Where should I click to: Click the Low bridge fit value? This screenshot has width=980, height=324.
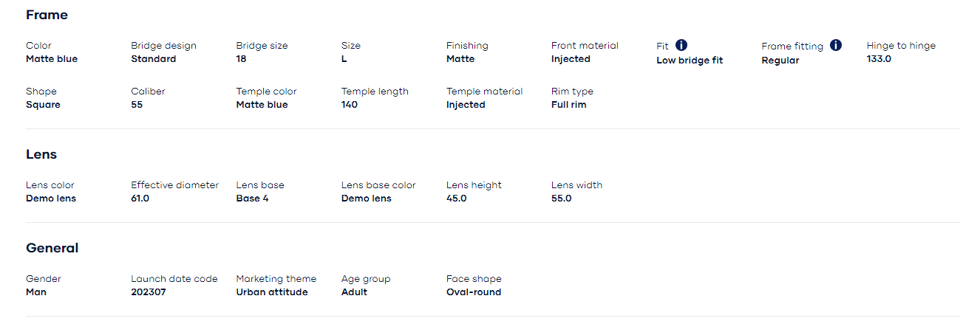[x=690, y=61]
